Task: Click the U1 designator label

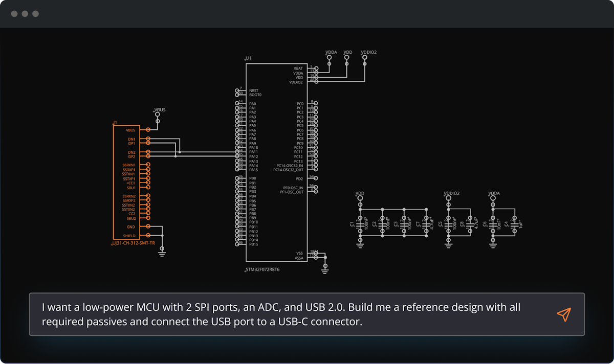Action: 249,59
